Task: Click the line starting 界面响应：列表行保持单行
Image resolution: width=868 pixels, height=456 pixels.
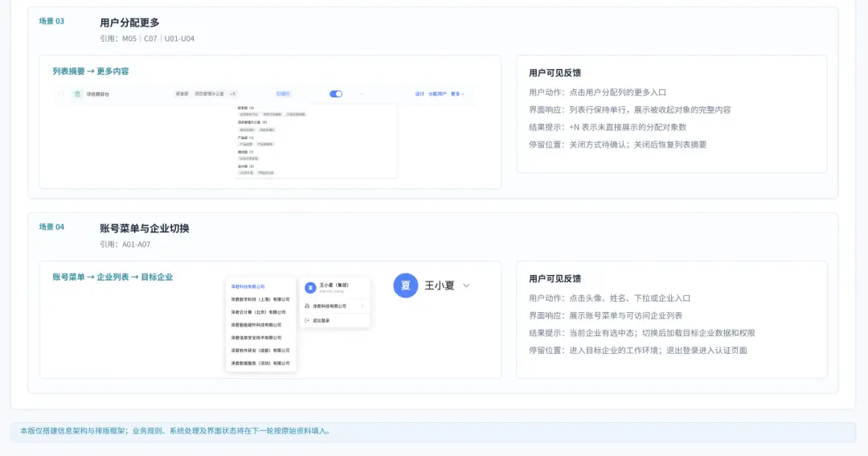Action: (x=630, y=109)
